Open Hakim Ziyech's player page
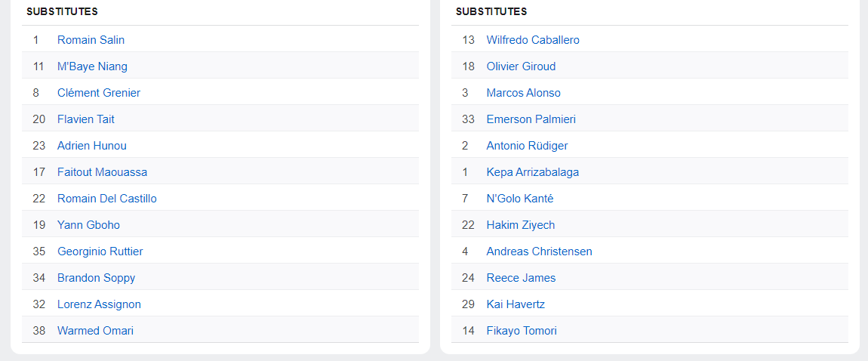 [x=520, y=225]
